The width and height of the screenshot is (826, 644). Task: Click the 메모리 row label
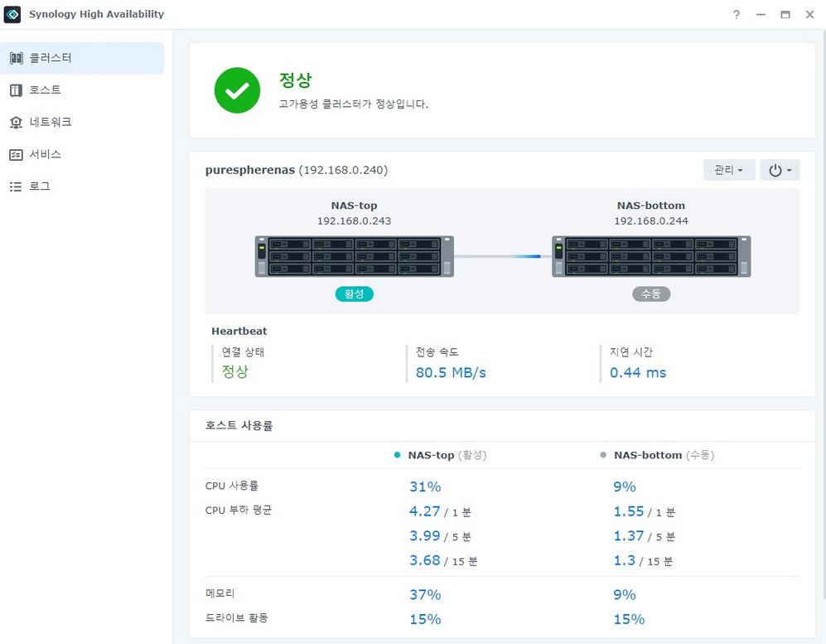(220, 593)
